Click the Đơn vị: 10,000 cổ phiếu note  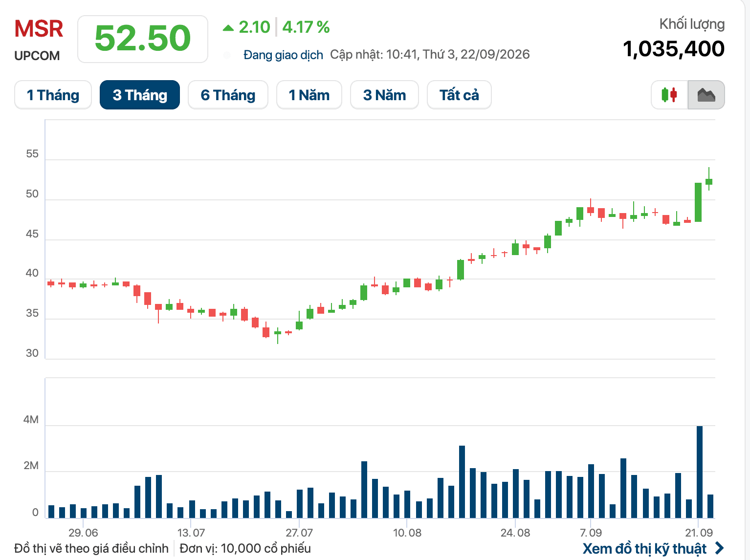click(x=245, y=548)
